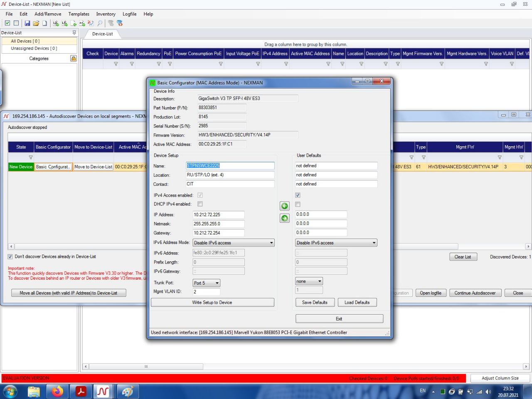Open Adobe Acrobat from the taskbar
Image resolution: width=532 pixels, height=399 pixels.
point(81,392)
